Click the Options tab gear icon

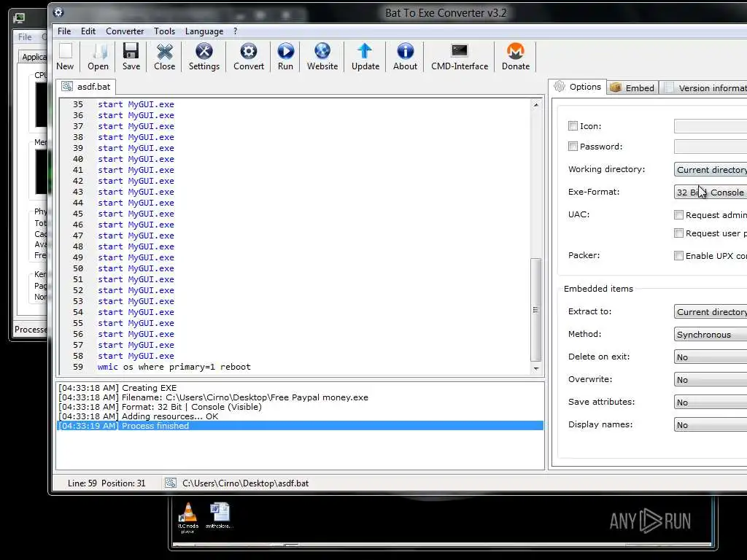coord(560,86)
